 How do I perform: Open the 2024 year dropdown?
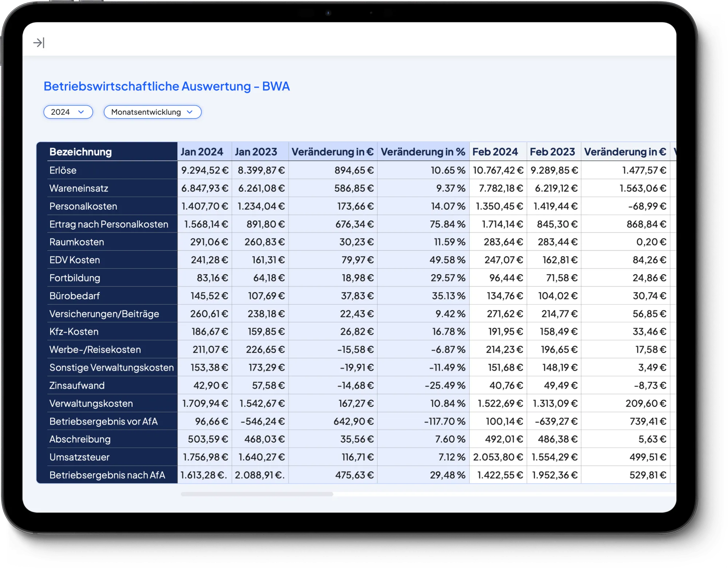(x=68, y=112)
